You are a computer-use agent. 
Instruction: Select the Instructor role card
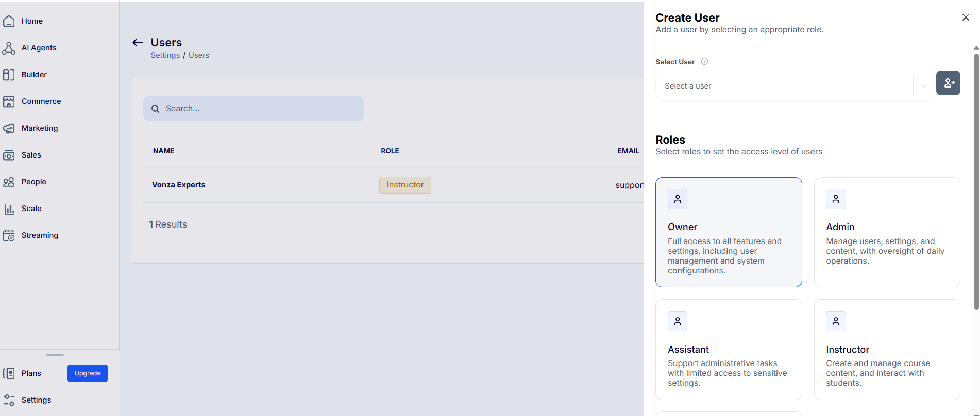point(887,350)
